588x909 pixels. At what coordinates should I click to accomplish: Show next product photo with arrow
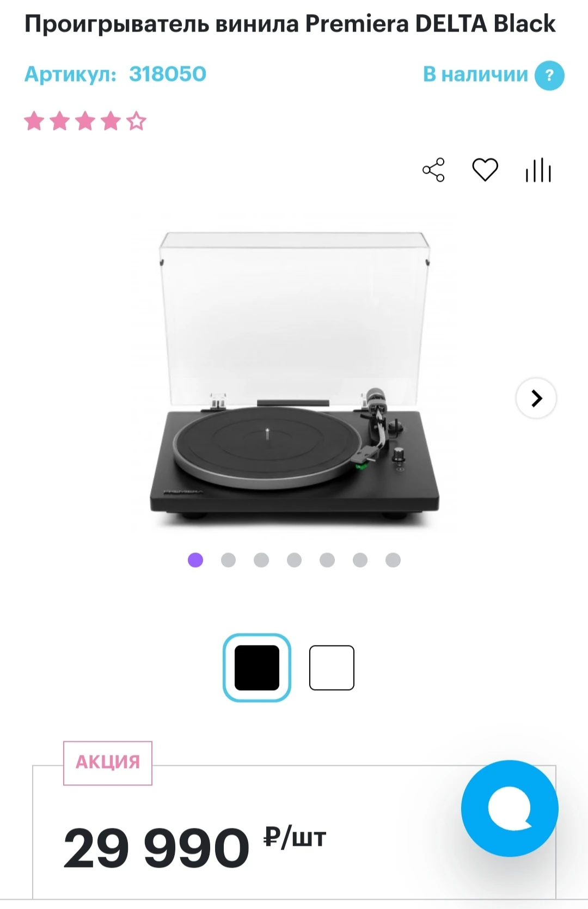coord(536,398)
